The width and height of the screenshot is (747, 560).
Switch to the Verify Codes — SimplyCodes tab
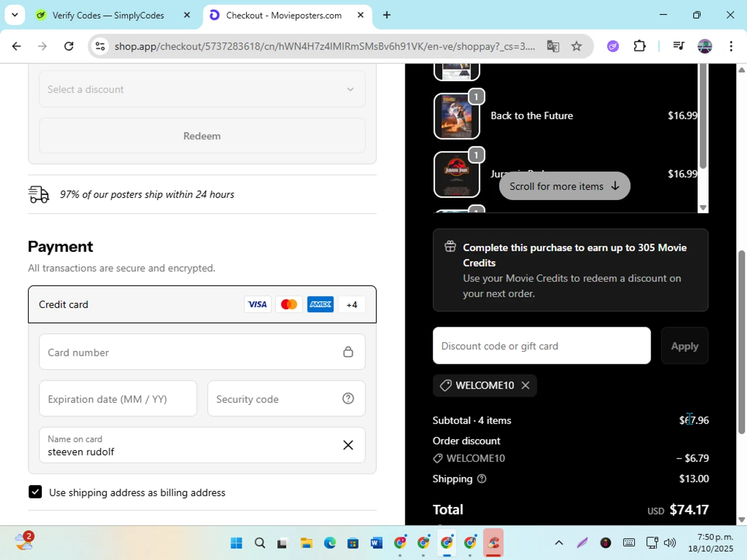(108, 15)
